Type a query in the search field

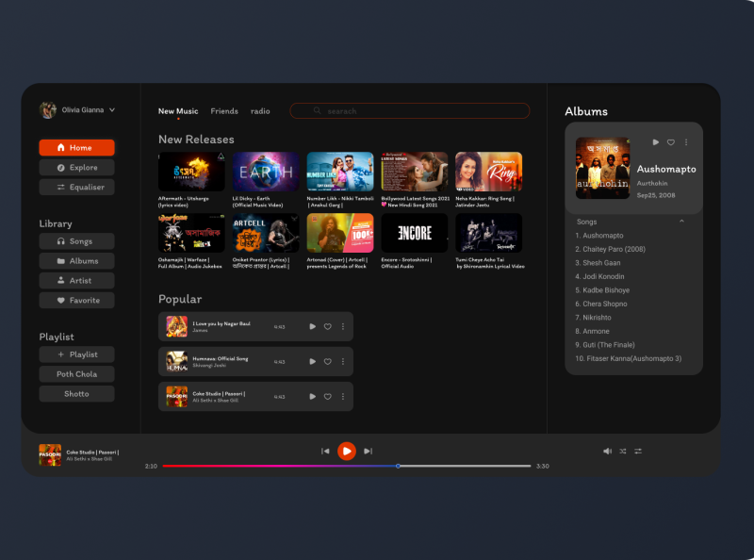tap(410, 110)
